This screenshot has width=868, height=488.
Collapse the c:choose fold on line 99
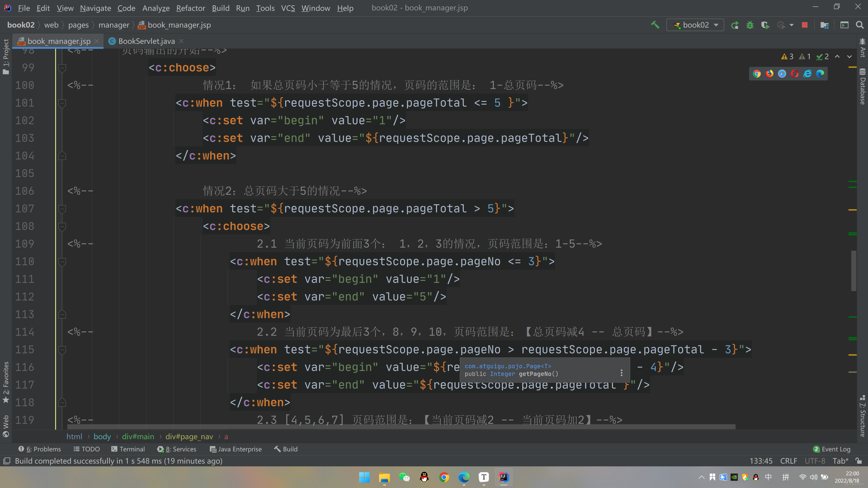coord(62,68)
